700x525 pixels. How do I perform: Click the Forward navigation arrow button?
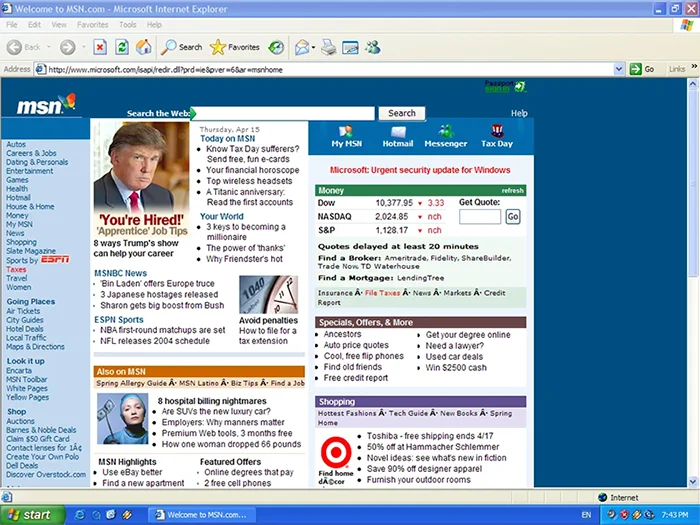(68, 47)
